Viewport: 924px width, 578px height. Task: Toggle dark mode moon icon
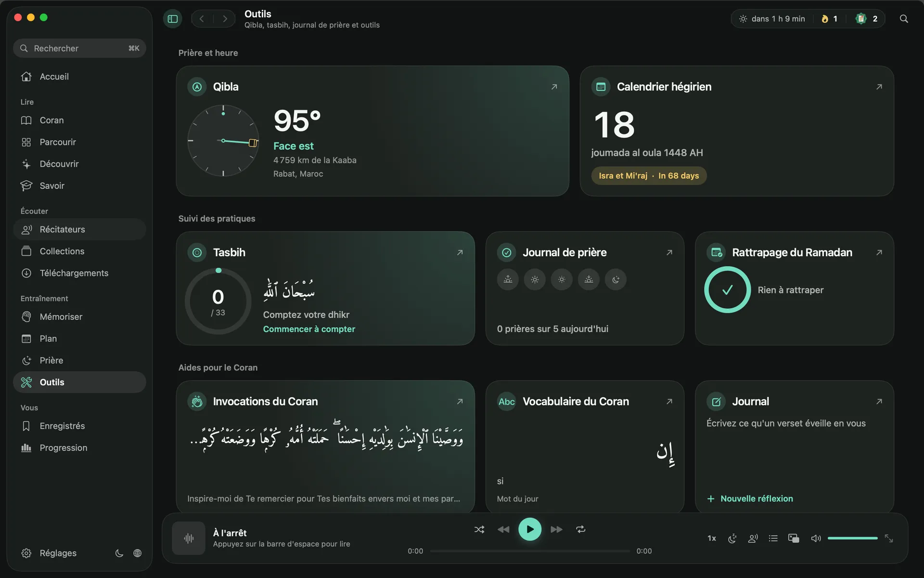[119, 553]
